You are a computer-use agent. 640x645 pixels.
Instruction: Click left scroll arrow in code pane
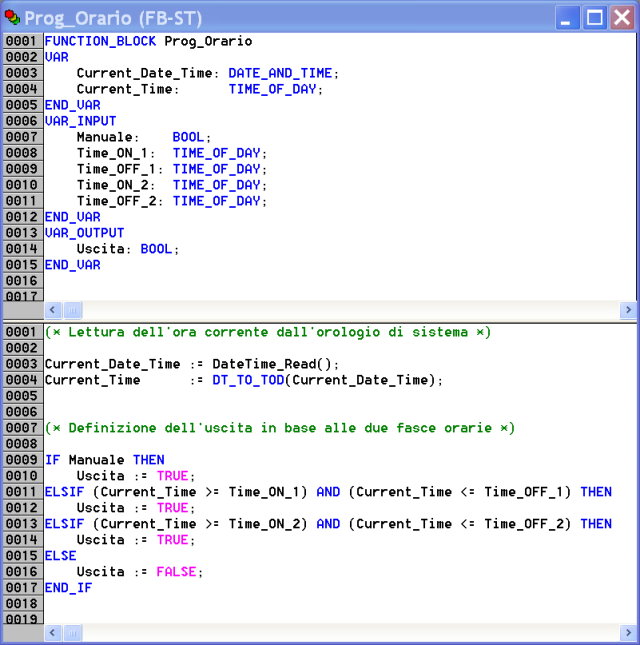click(x=53, y=633)
